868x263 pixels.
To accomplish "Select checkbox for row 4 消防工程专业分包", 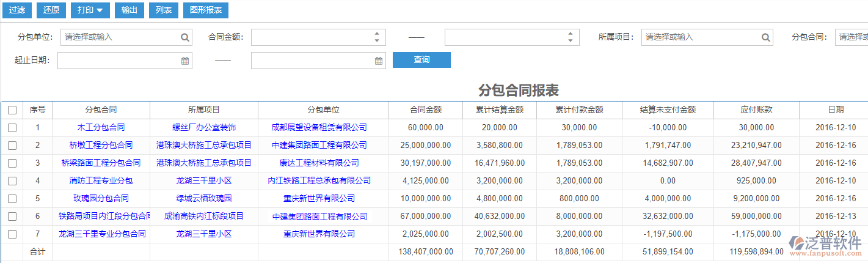I will click(12, 181).
